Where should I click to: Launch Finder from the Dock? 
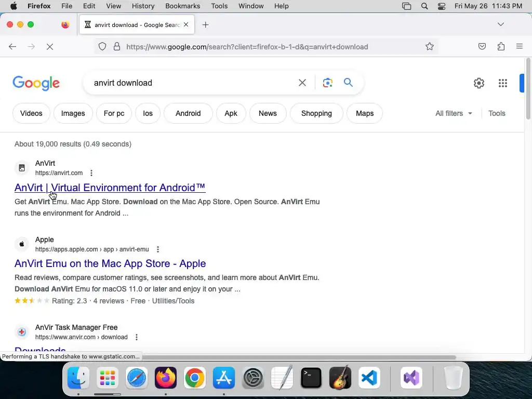click(x=78, y=378)
